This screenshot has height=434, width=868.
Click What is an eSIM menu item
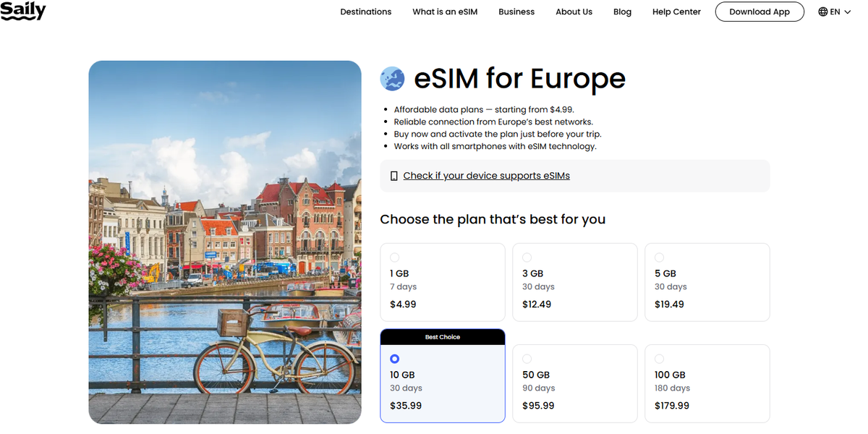tap(444, 12)
